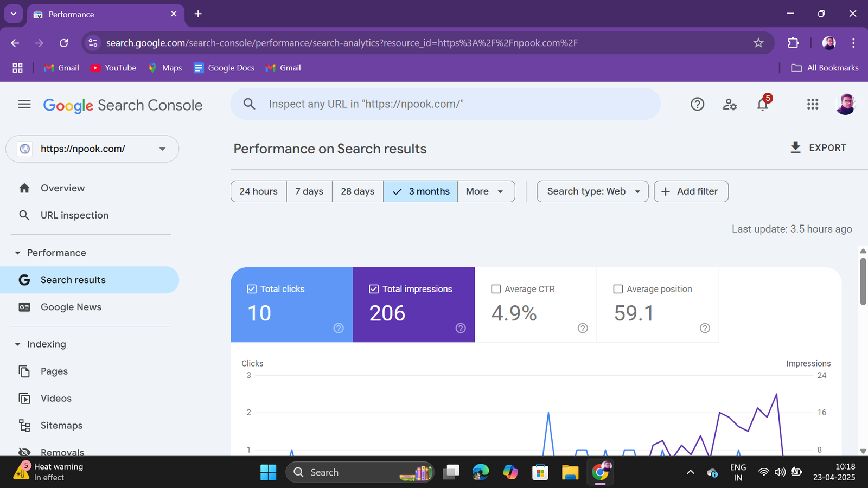Open the Chrome extensions puzzle icon

pos(793,43)
